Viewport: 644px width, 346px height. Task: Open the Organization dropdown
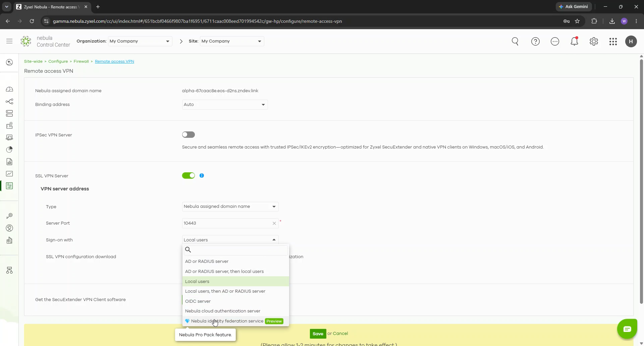140,41
